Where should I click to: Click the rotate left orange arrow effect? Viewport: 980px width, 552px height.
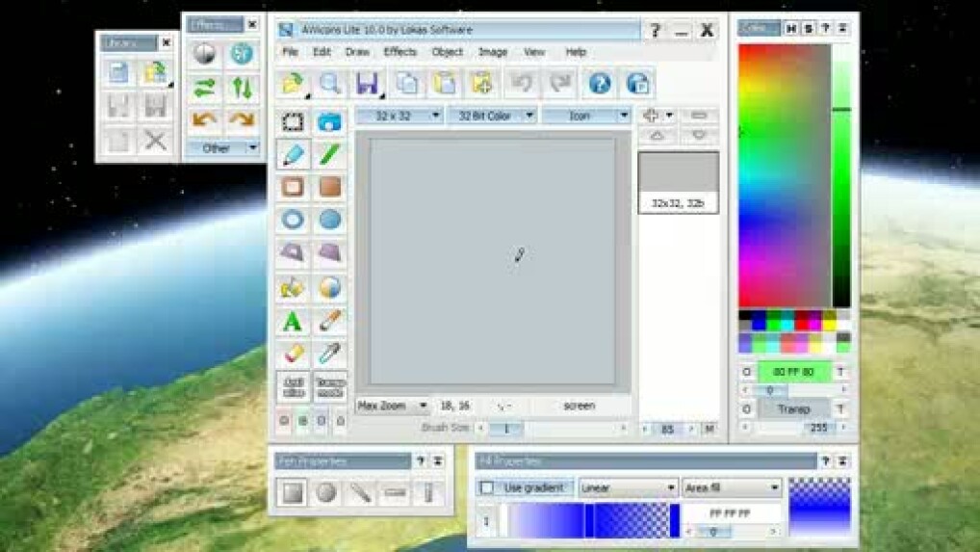coord(204,120)
